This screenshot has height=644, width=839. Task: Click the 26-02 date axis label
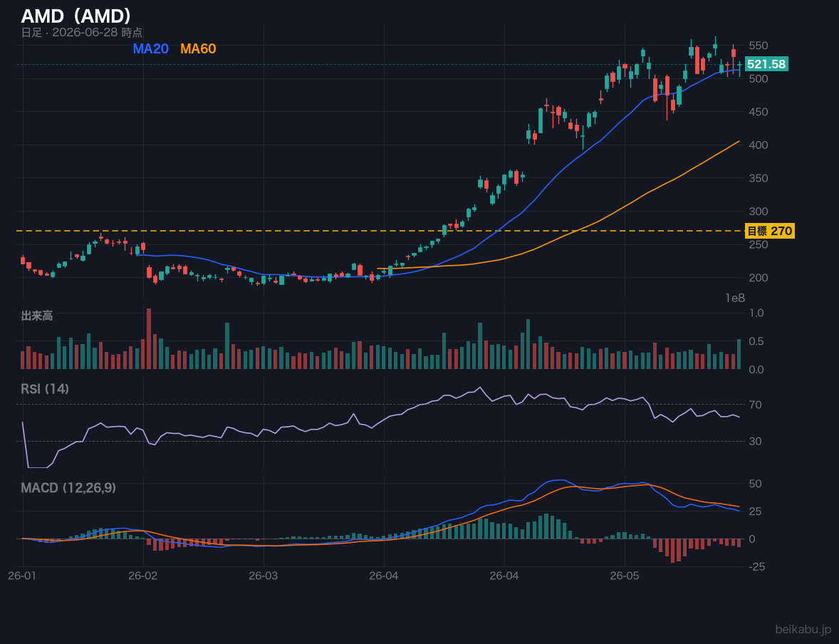[143, 576]
